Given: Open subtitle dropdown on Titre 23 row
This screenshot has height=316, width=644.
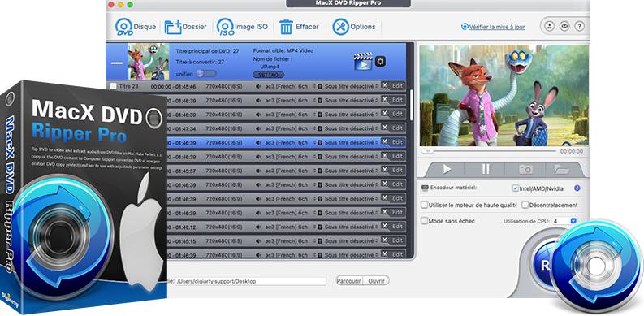Looking at the screenshot, I should click(x=377, y=87).
